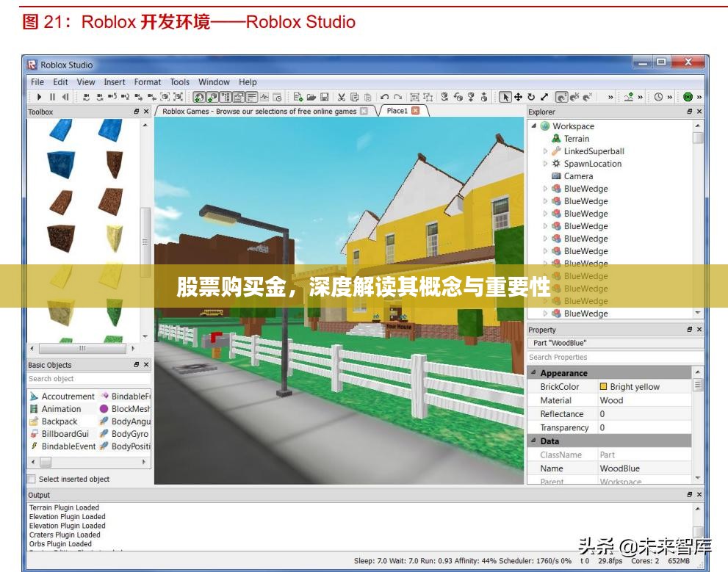
Task: Select Terrain in the Explorer tree
Action: [x=576, y=138]
